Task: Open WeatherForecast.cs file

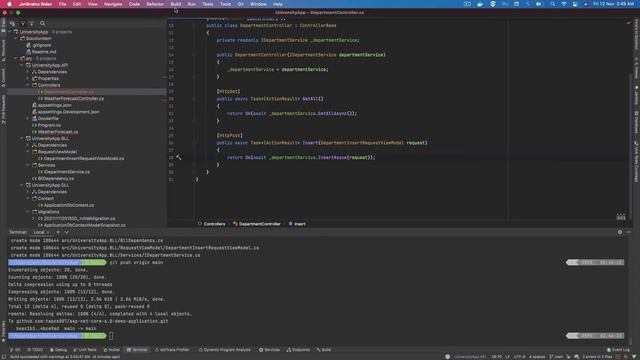Action: tap(58, 132)
